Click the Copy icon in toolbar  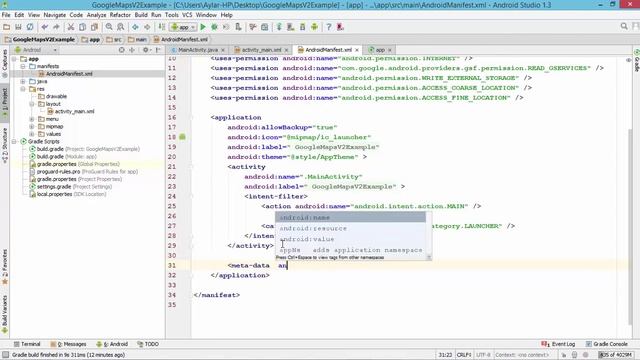pos(82,27)
